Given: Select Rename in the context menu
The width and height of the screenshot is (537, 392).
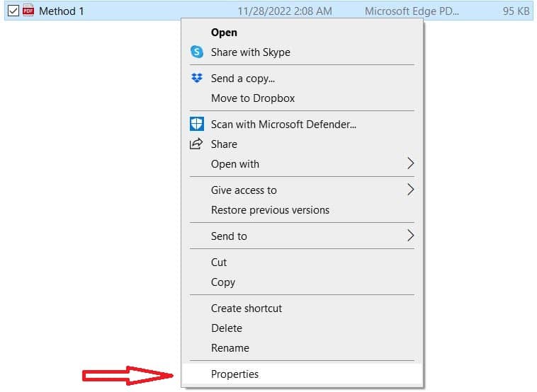Looking at the screenshot, I should 302,348.
